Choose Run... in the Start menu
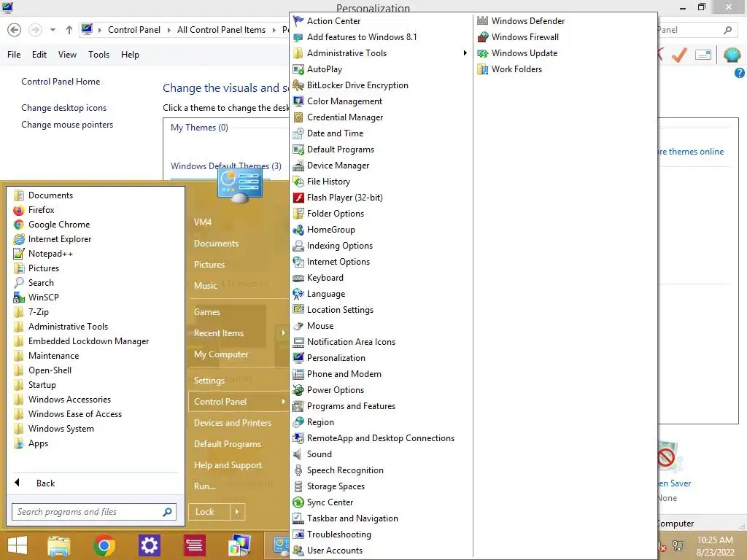The width and height of the screenshot is (747, 560). pyautogui.click(x=205, y=486)
